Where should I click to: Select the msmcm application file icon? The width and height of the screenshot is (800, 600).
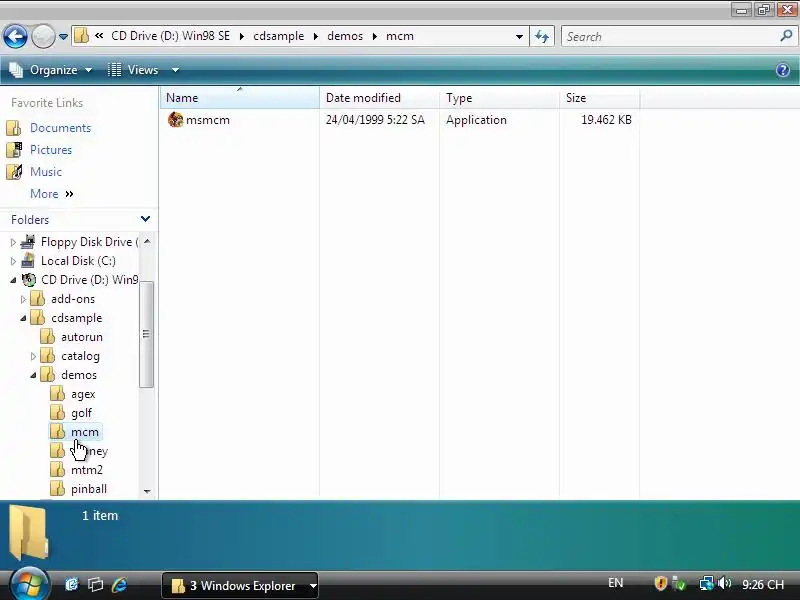coord(176,120)
